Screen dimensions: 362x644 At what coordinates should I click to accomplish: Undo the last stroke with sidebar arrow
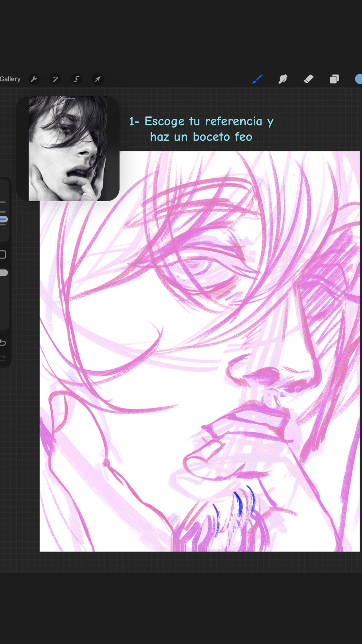[3, 343]
